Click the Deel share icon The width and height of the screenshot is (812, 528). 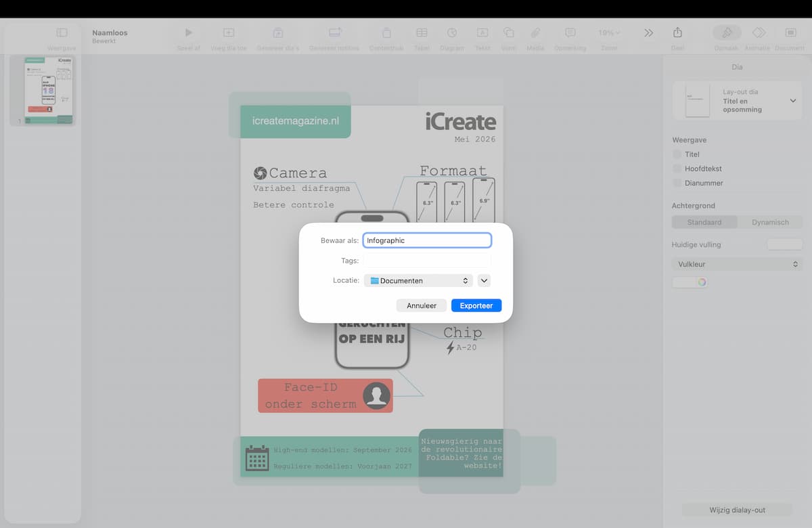point(677,32)
